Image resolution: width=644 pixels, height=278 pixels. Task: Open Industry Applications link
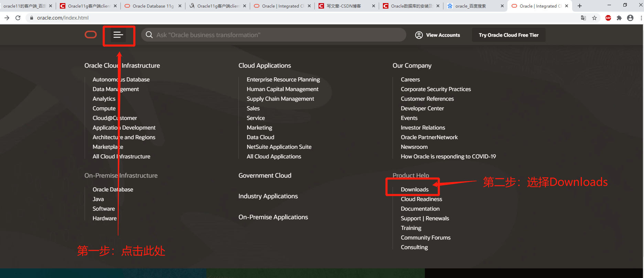[268, 196]
